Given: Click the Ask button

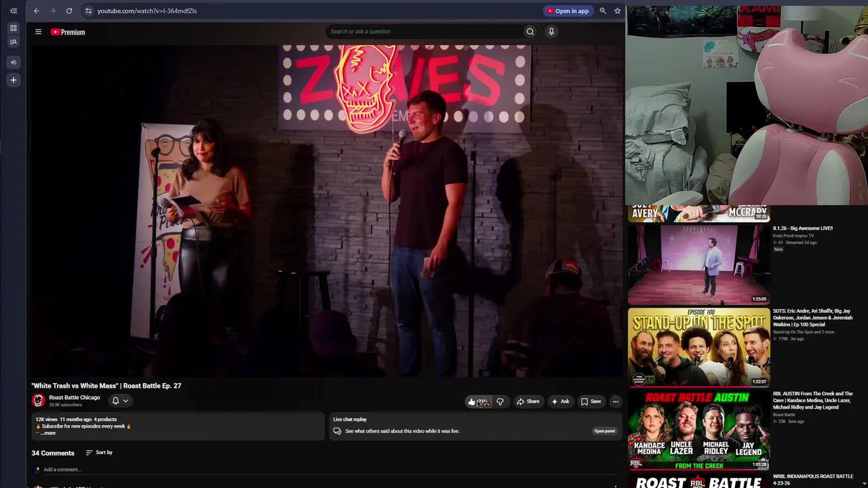Looking at the screenshot, I should [x=560, y=401].
